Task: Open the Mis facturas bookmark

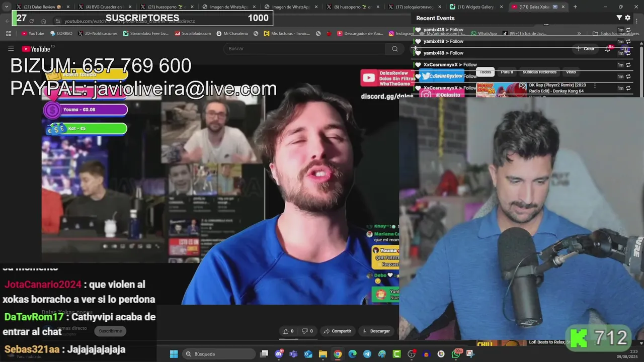Action: click(x=286, y=33)
